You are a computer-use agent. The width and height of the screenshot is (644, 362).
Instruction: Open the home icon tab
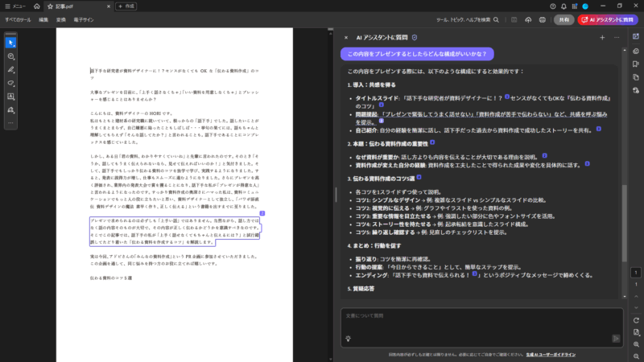click(x=38, y=6)
